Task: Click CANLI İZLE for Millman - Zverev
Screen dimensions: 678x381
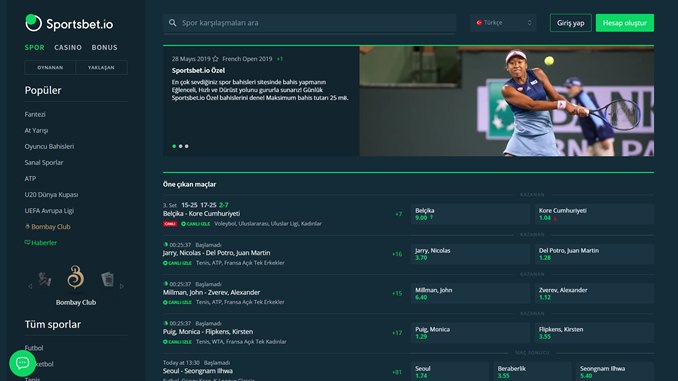Action: (177, 302)
